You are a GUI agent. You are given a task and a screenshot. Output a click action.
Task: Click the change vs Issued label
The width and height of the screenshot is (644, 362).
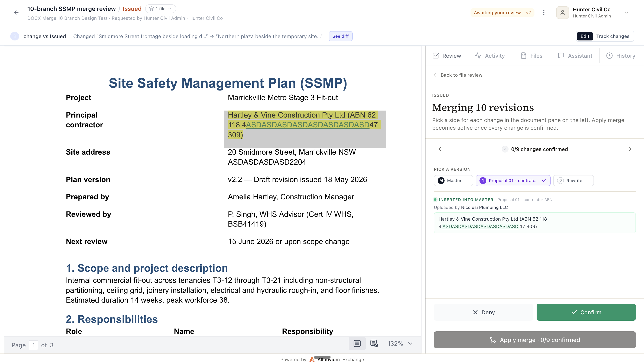45,36
